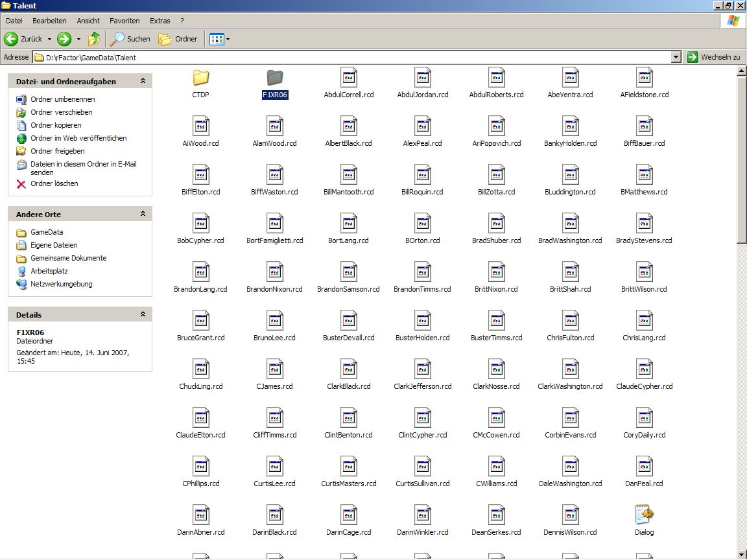The height and width of the screenshot is (560, 747).
Task: Collapse the Andere Orte panel
Action: click(143, 215)
